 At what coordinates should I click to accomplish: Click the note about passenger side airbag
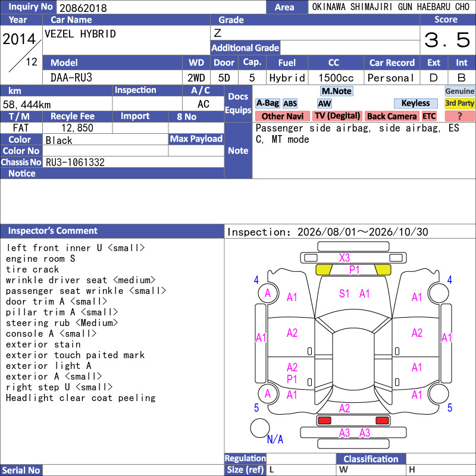(x=357, y=134)
